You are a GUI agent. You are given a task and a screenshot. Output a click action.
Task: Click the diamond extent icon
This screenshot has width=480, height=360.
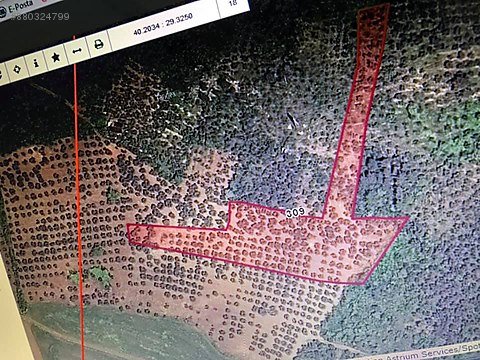pyautogui.click(x=17, y=69)
